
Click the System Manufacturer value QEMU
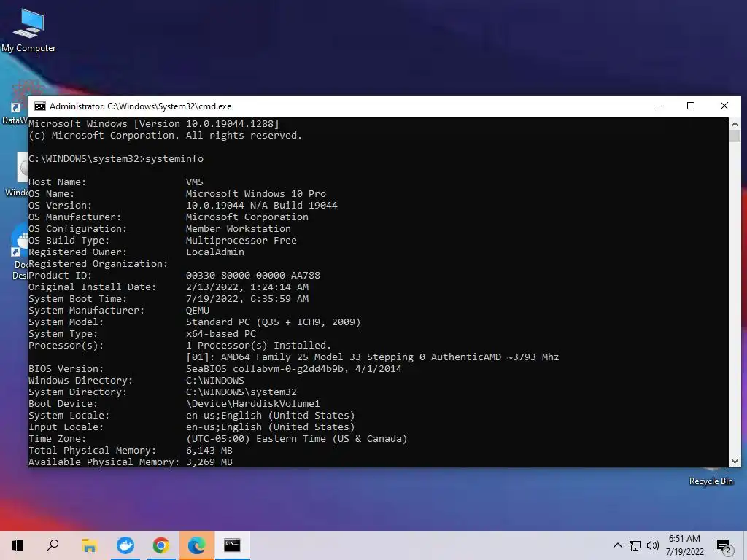click(x=198, y=311)
